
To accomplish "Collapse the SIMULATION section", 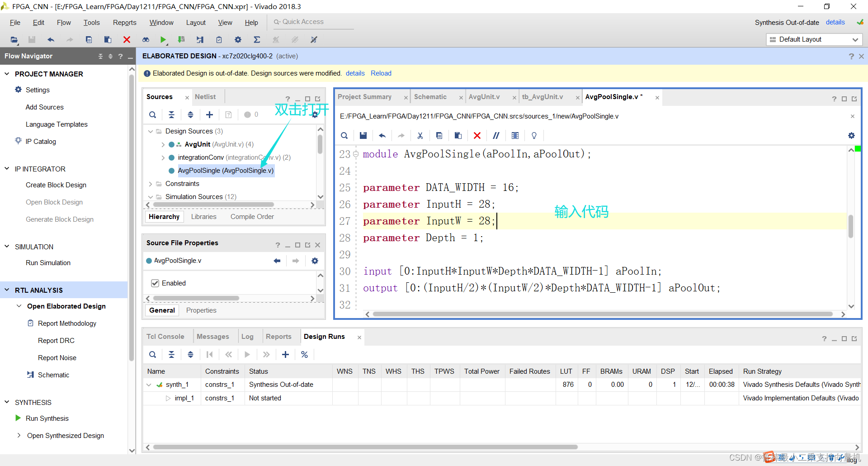I will click(7, 247).
